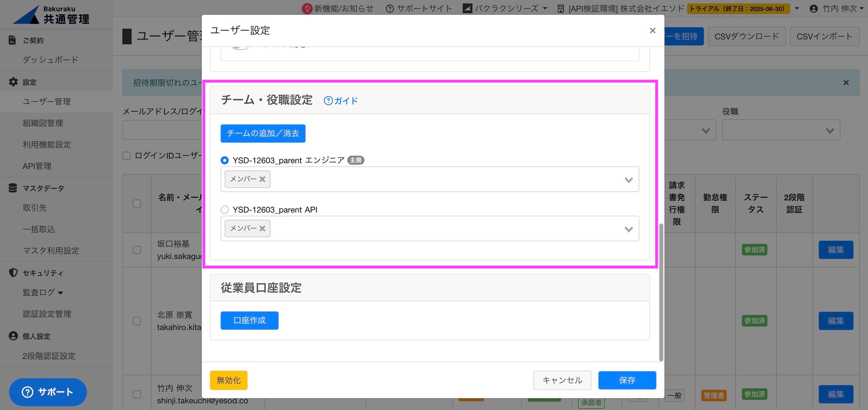The height and width of the screenshot is (410, 868).
Task: Open the Bakuraku series dropdown menu
Action: pos(505,8)
